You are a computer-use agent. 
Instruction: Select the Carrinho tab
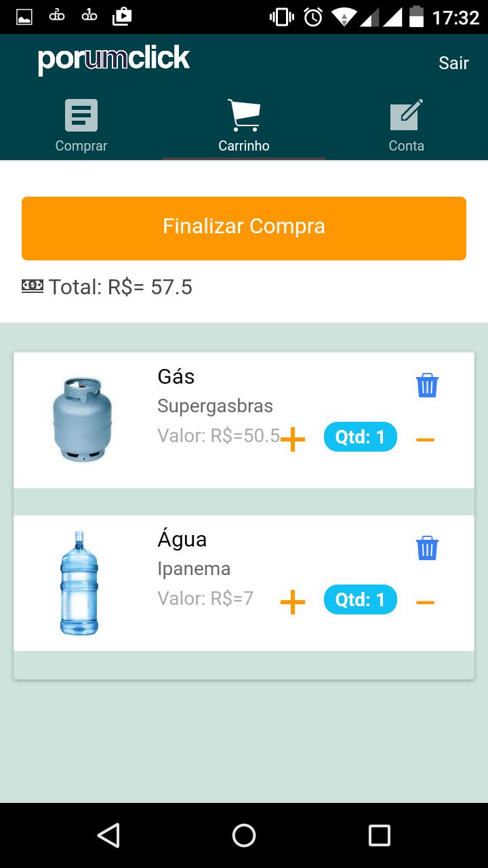pos(244,126)
